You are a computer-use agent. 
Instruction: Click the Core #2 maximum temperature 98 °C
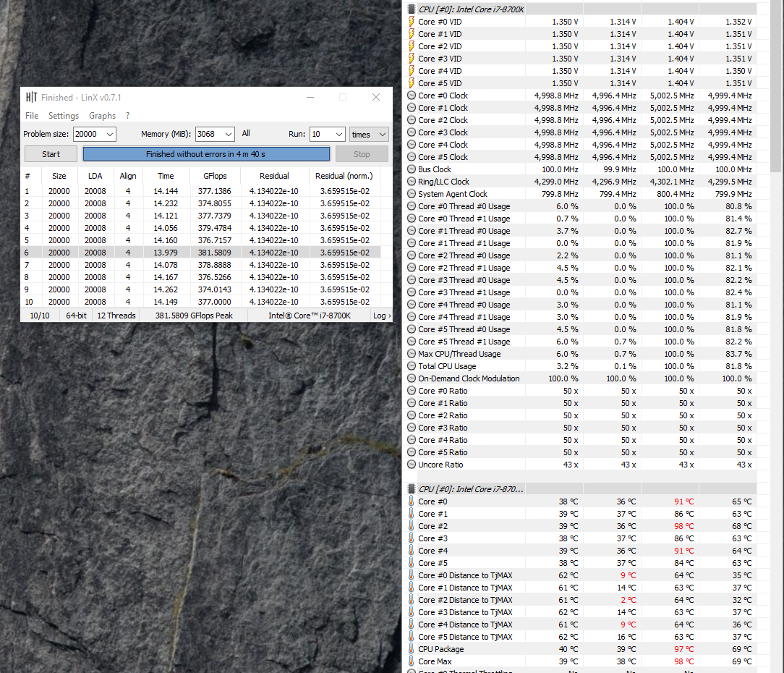683,526
